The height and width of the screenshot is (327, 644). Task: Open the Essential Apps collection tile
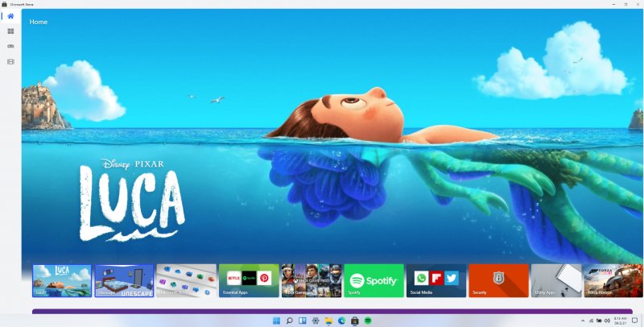click(x=249, y=280)
